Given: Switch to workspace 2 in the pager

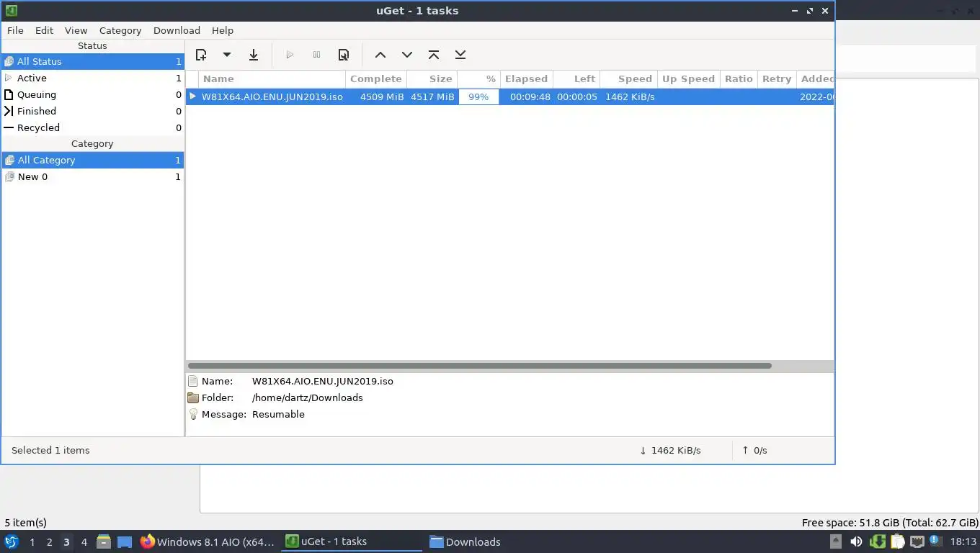Looking at the screenshot, I should point(49,542).
